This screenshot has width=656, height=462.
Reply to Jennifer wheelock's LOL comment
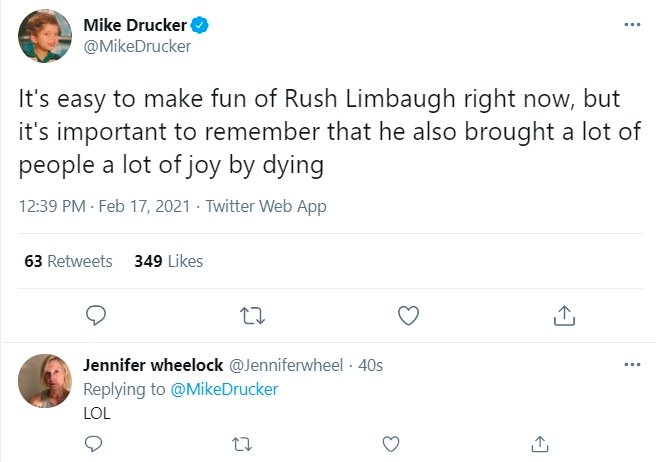pyautogui.click(x=93, y=442)
